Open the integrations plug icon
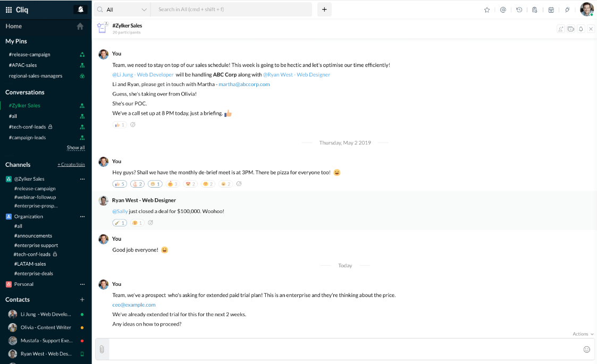 click(567, 10)
